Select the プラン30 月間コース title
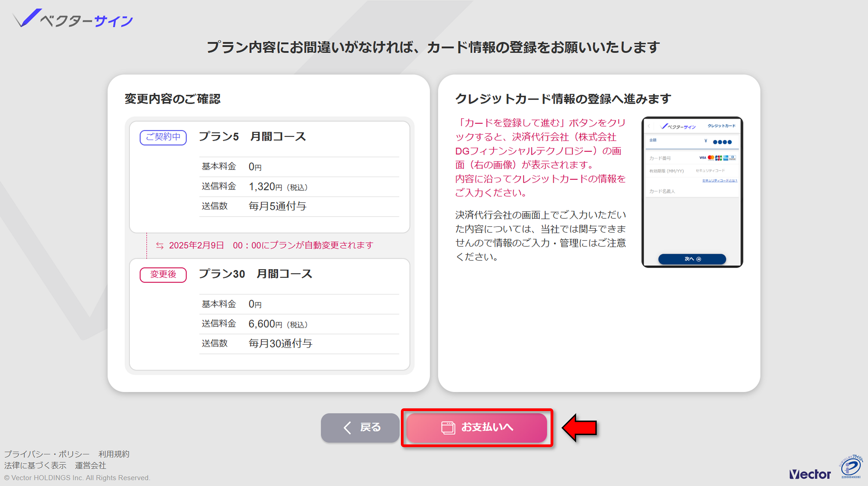Screen dimensions: 868x486 [256, 274]
